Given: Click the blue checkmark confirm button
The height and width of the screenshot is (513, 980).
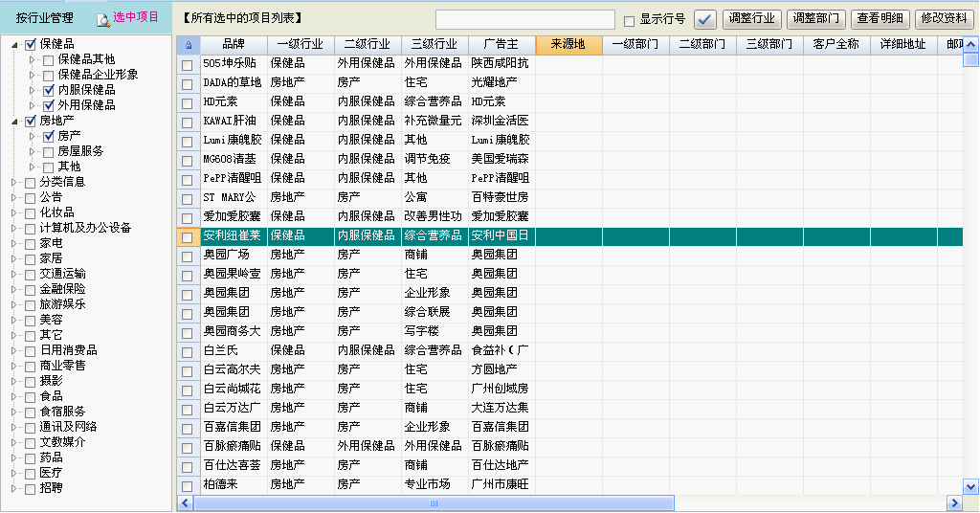Looking at the screenshot, I should (705, 19).
